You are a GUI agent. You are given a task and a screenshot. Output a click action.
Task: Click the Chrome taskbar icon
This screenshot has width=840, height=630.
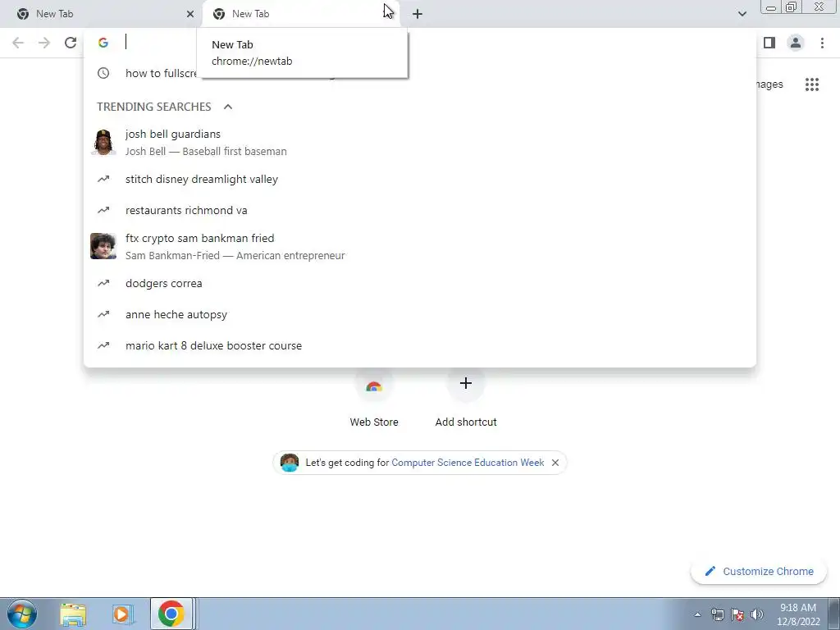(171, 614)
